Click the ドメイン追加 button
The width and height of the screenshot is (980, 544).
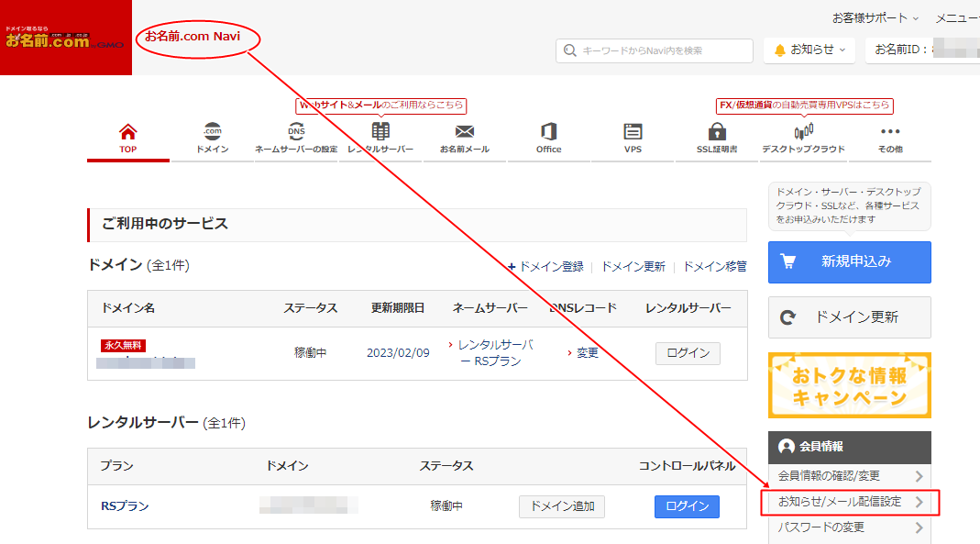(x=562, y=506)
